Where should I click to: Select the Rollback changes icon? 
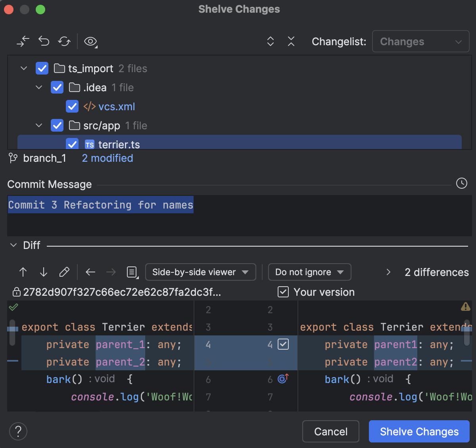(x=44, y=41)
